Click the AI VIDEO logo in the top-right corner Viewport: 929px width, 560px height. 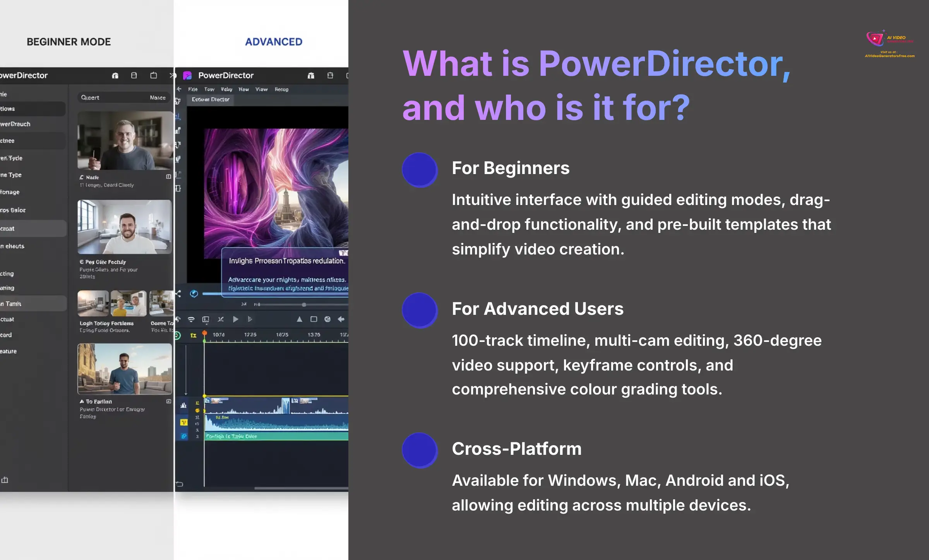tap(890, 39)
